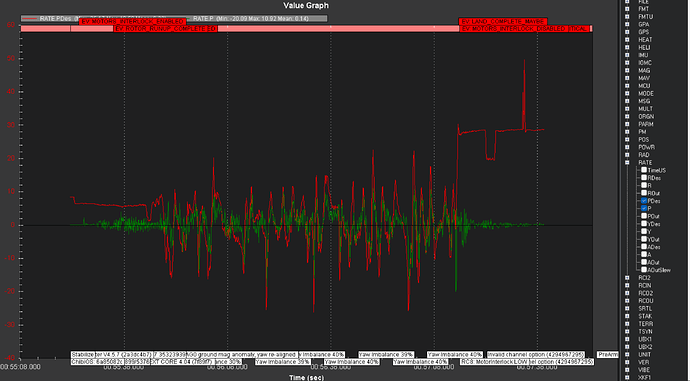Viewport: 690px width, 381px height.
Task: Expand the IMU tree node
Action: tap(627, 55)
